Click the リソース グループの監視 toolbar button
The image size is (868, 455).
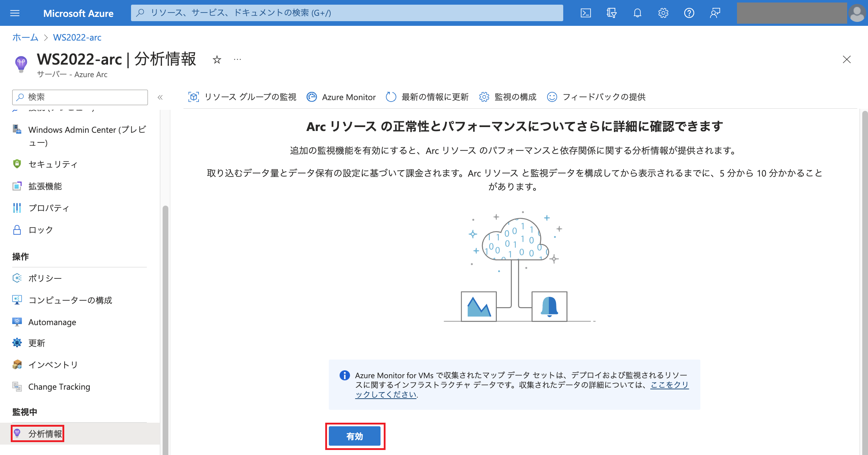(242, 97)
